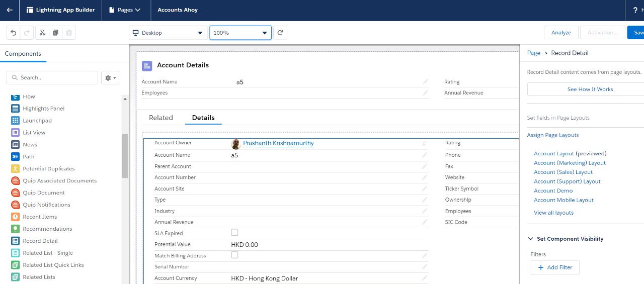The width and height of the screenshot is (644, 284).
Task: Select the Related List - Single icon
Action: pos(15,253)
